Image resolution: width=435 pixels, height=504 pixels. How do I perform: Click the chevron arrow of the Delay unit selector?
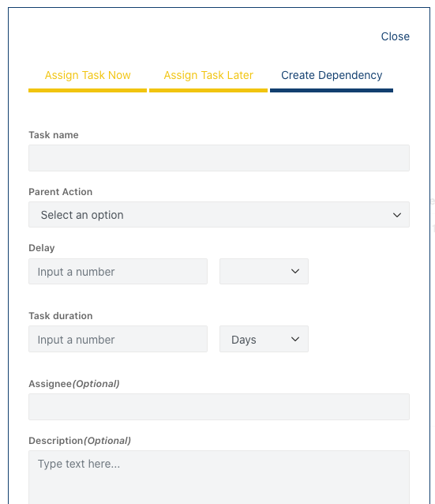coord(295,271)
